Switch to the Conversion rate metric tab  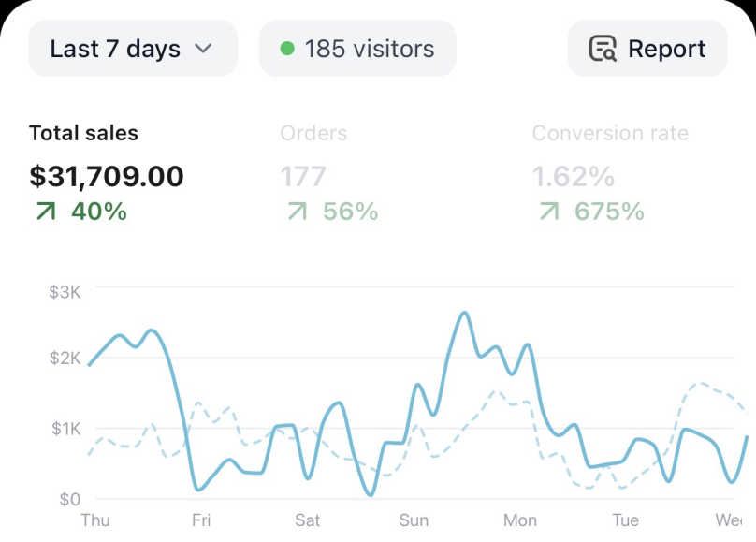pos(610,172)
